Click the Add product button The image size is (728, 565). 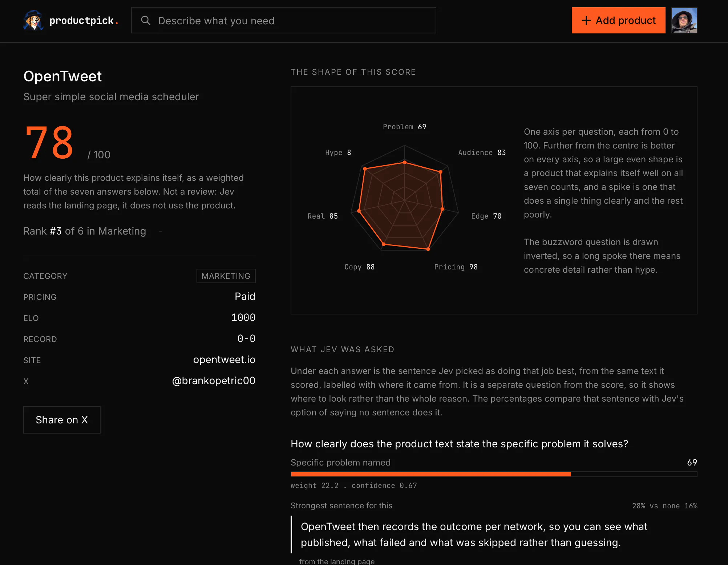[x=619, y=20]
